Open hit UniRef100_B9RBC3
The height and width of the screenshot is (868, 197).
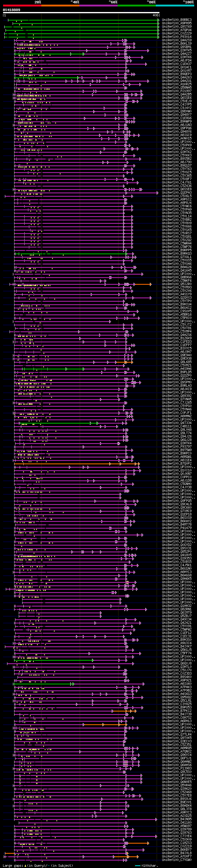pyautogui.click(x=177, y=20)
